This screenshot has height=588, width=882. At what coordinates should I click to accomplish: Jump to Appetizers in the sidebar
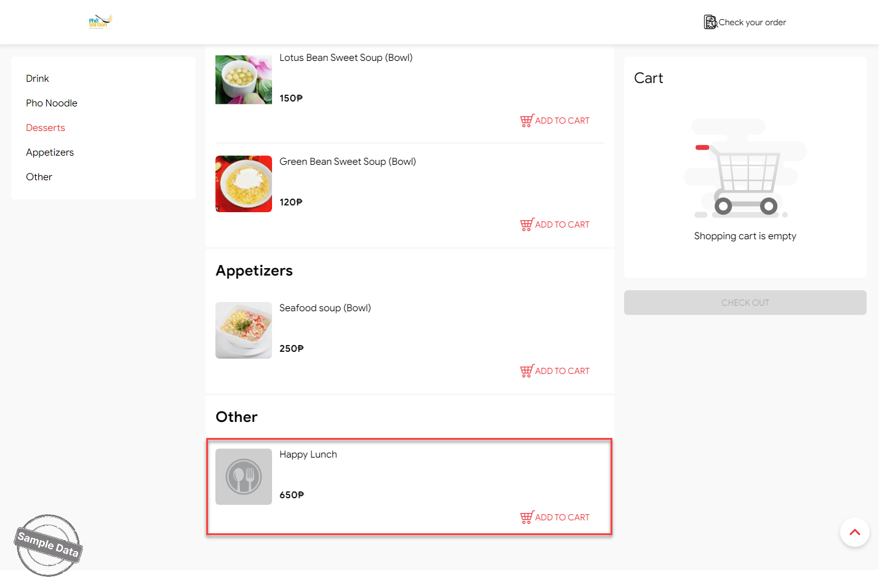point(50,153)
